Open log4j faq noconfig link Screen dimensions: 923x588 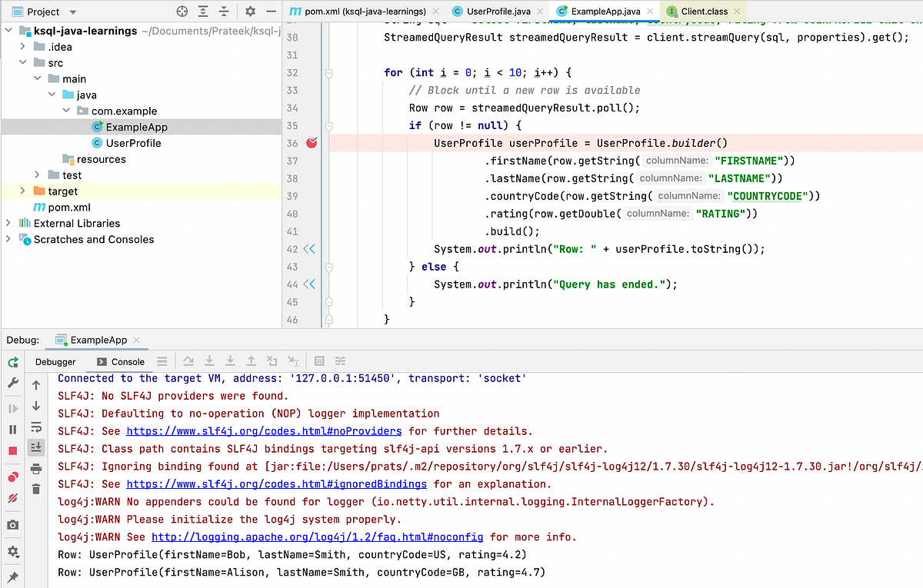(x=318, y=537)
